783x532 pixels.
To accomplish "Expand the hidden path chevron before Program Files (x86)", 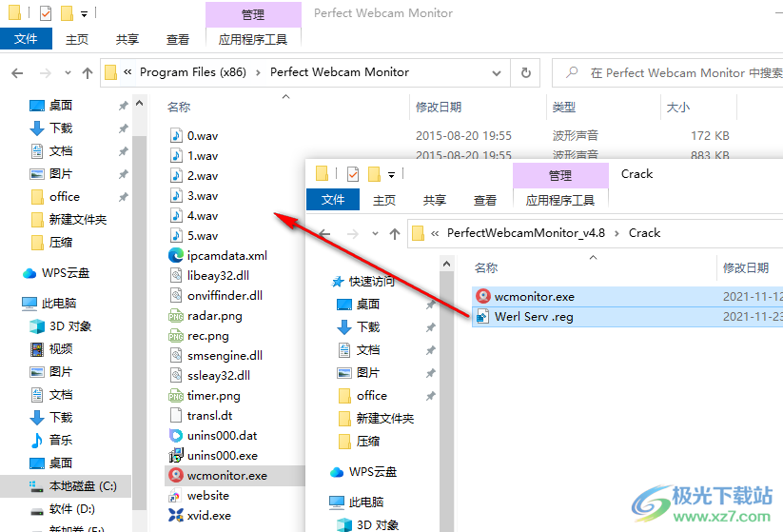I will [x=127, y=72].
